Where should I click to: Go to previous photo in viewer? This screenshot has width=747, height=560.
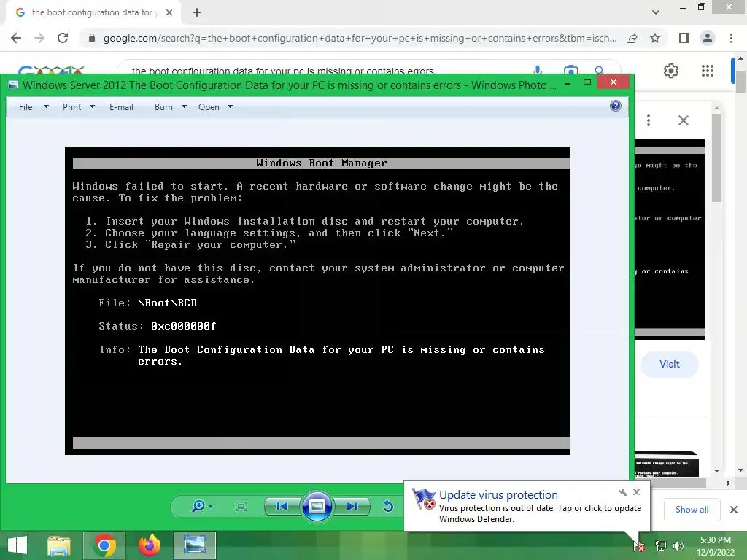coord(282,506)
